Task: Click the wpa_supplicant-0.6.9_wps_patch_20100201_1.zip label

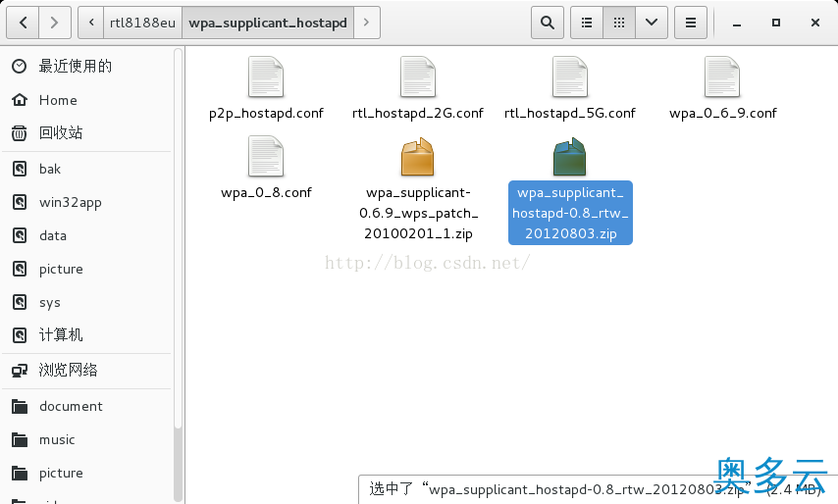Action: [x=418, y=213]
